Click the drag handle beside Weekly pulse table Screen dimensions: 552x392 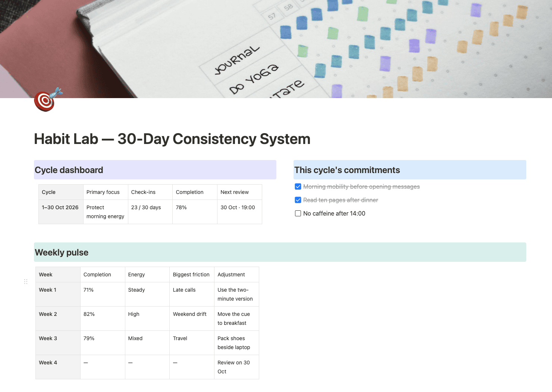click(x=26, y=282)
